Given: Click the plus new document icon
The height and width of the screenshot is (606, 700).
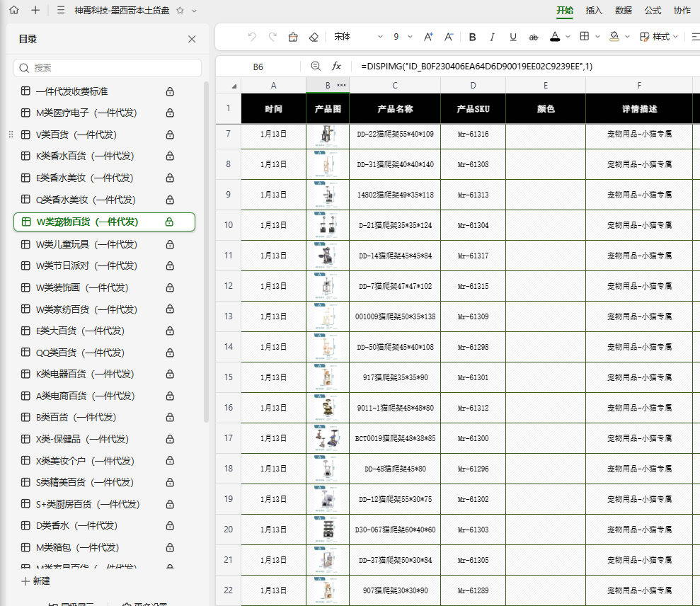Looking at the screenshot, I should coord(35,11).
